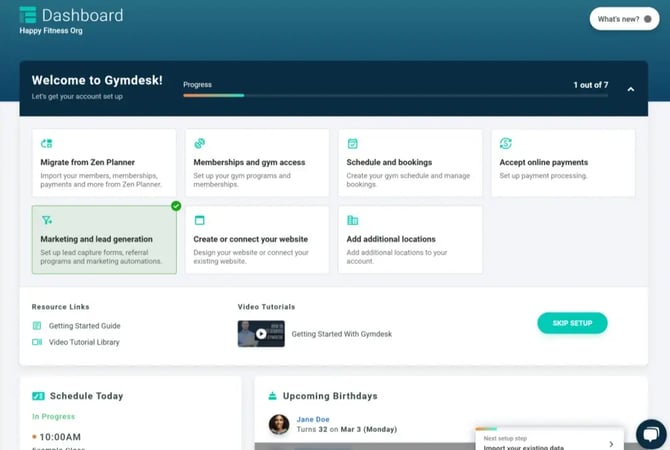Viewport: 670px width, 450px height.
Task: Play the Getting Started With Gymdesk video
Action: point(261,334)
